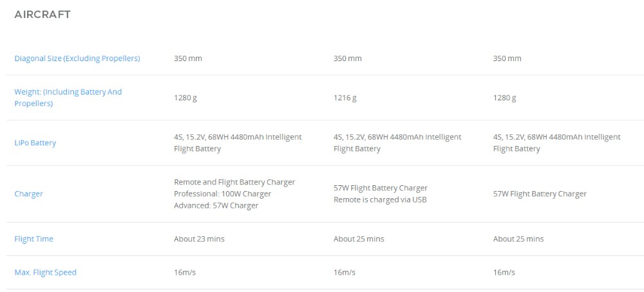Click the Weight (Including Battery And Propellers) label
Viewport: 644px width, 292px height.
[x=68, y=98]
